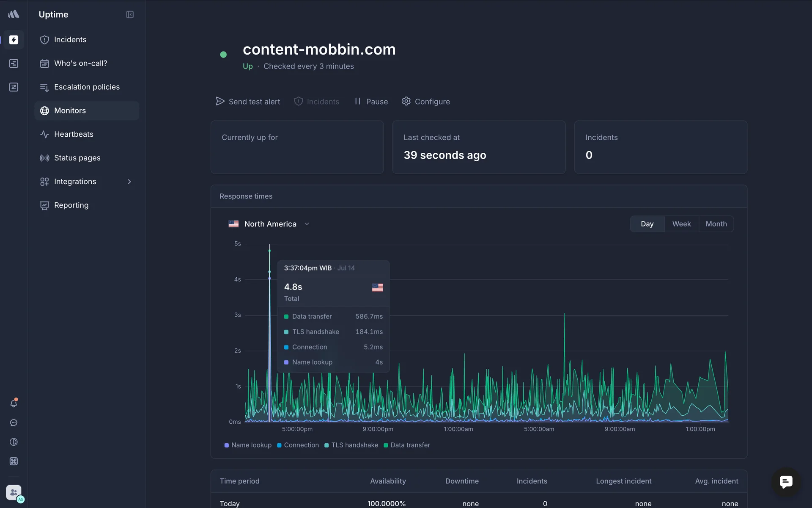Image resolution: width=812 pixels, height=508 pixels.
Task: Click the 1:00:00am chart time marker
Action: [x=458, y=429]
